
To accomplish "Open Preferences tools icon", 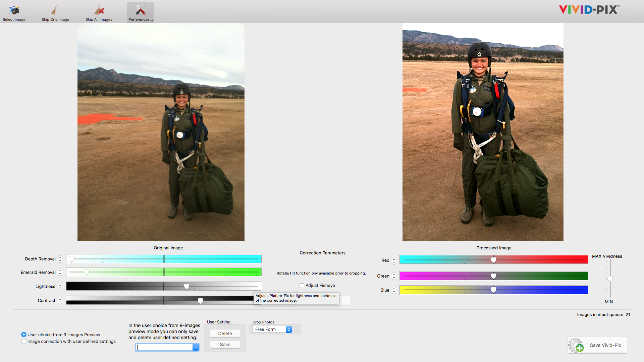I will (x=141, y=10).
